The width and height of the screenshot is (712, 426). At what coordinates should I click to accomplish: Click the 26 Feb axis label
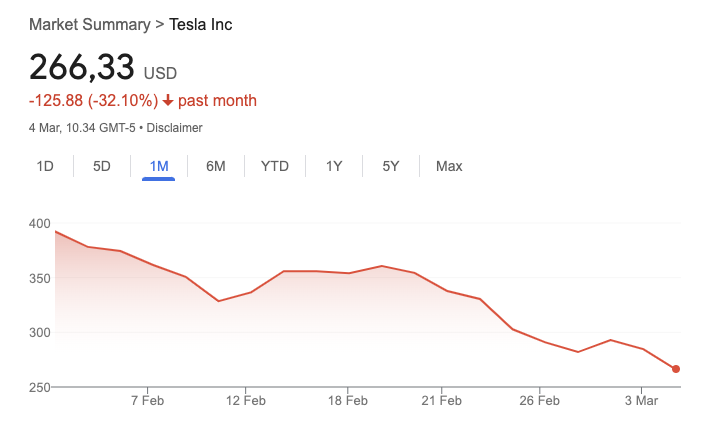click(539, 401)
